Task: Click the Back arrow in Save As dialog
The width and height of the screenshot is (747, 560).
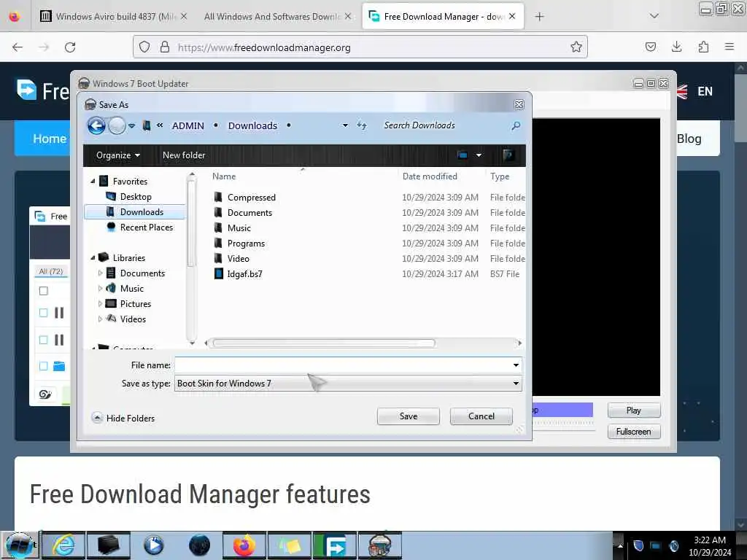Action: tap(97, 125)
